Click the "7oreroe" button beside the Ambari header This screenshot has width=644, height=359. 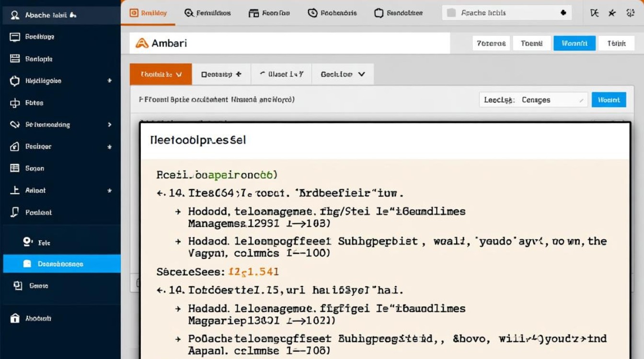pyautogui.click(x=491, y=43)
